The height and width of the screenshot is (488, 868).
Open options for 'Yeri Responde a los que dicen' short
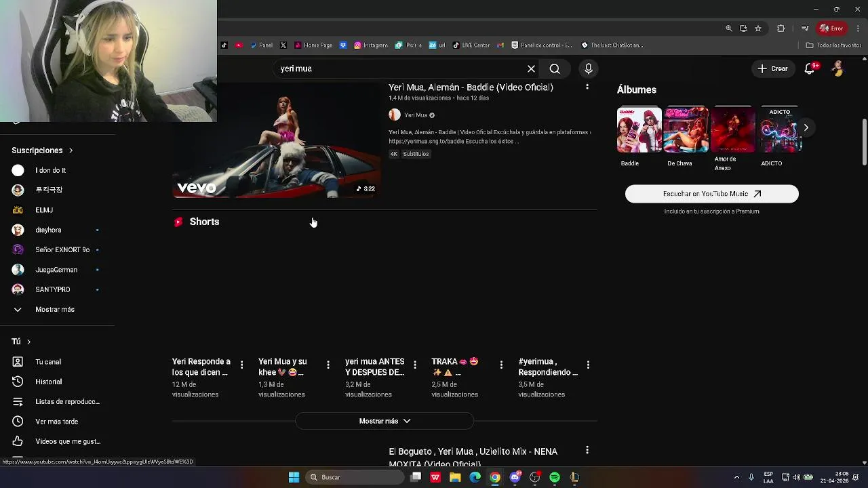[x=242, y=365]
